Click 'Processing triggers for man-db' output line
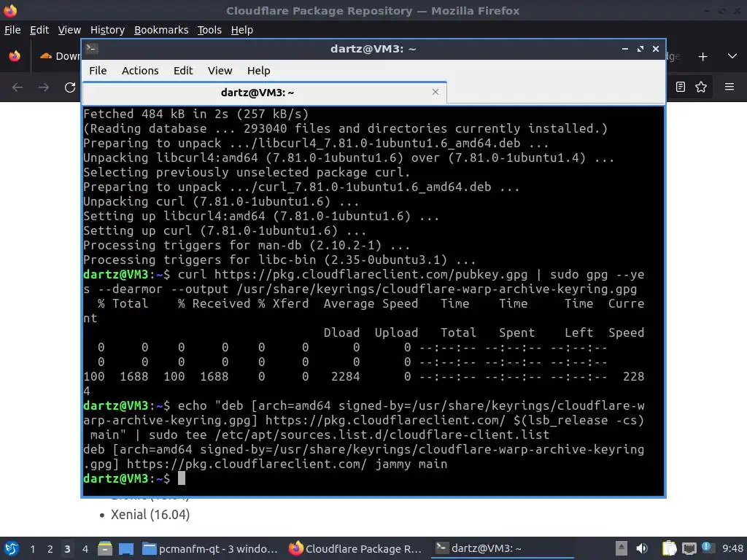The width and height of the screenshot is (747, 560). click(247, 246)
